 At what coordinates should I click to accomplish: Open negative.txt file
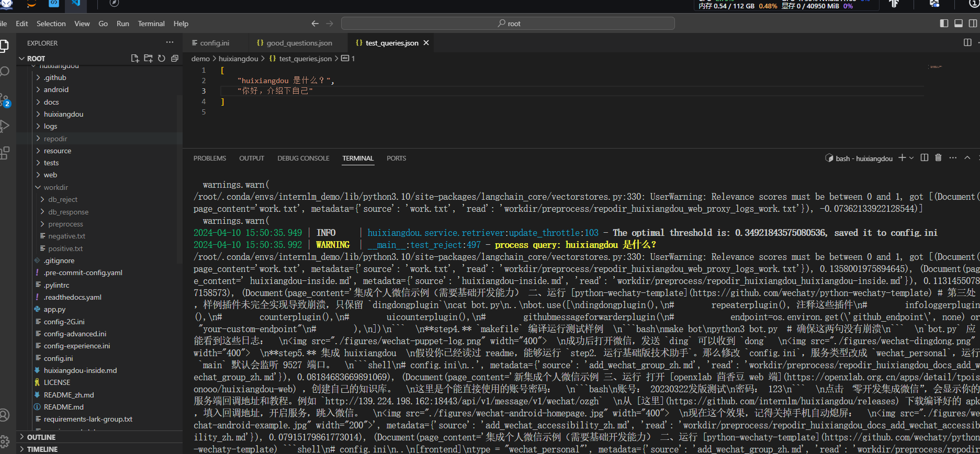click(x=99, y=236)
